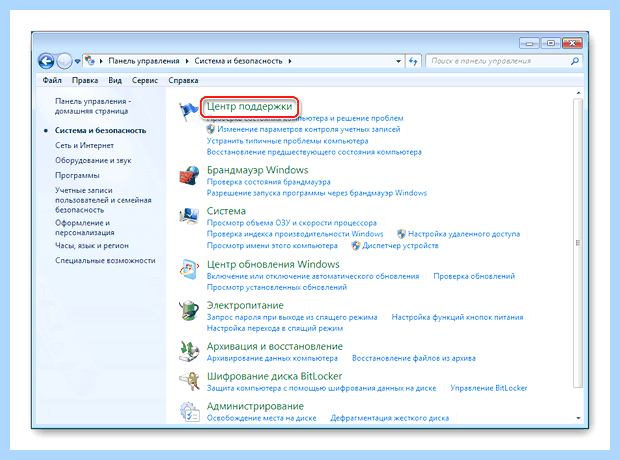Click Дефрагментация жесткого диска link
Screen dimensions: 620x460
pyautogui.click(x=389, y=418)
